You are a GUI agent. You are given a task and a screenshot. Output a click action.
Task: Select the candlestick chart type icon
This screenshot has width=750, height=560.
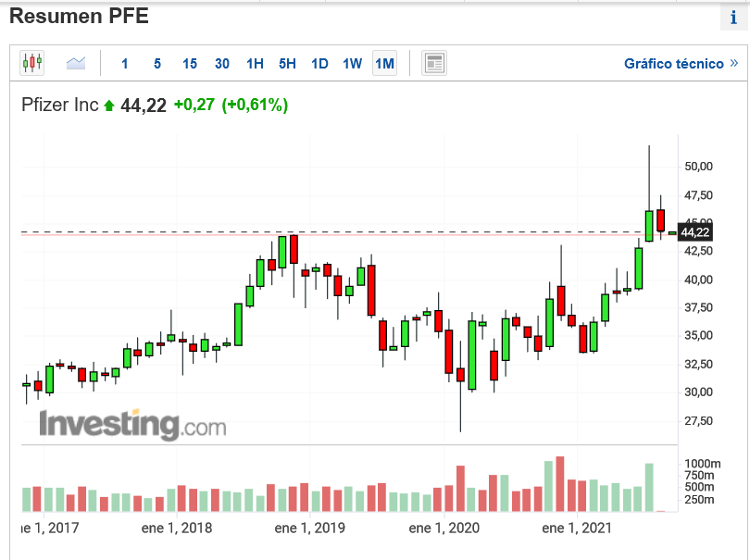coord(32,63)
